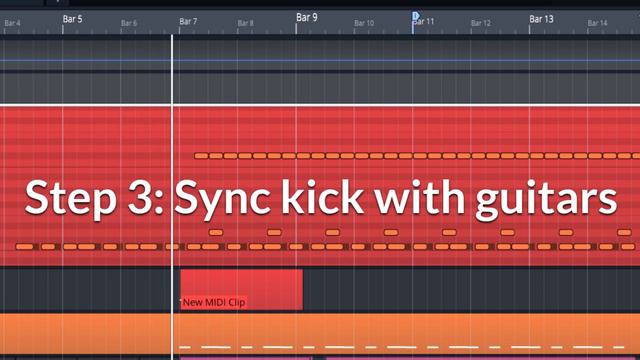640x360 pixels.
Task: Click Bar 8 label in the ruler
Action: pos(246,23)
